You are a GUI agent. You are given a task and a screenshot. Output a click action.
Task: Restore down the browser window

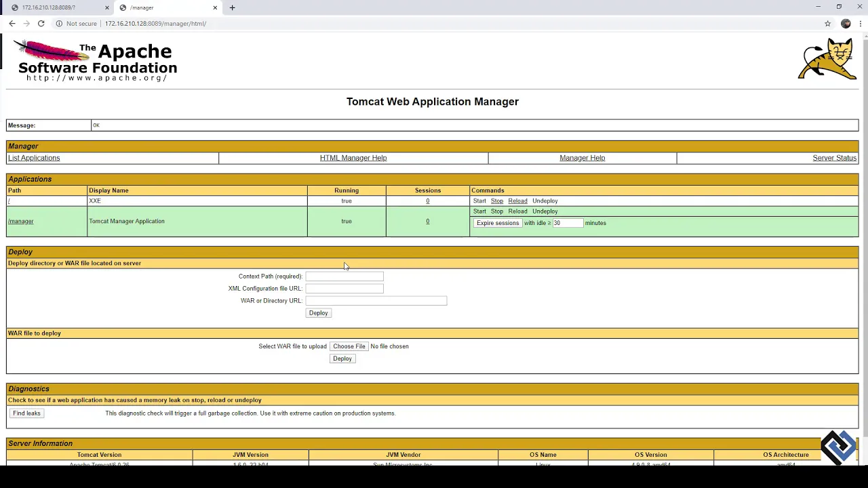click(x=839, y=7)
